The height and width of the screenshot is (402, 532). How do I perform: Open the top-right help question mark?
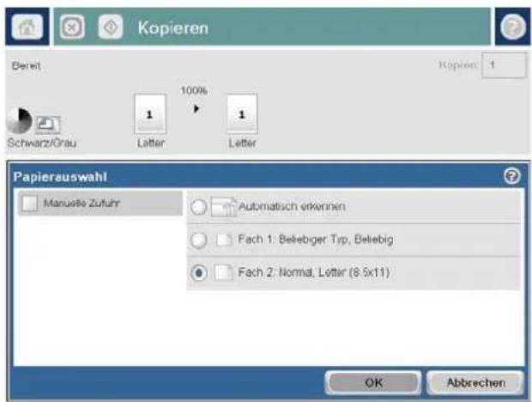coord(512,27)
